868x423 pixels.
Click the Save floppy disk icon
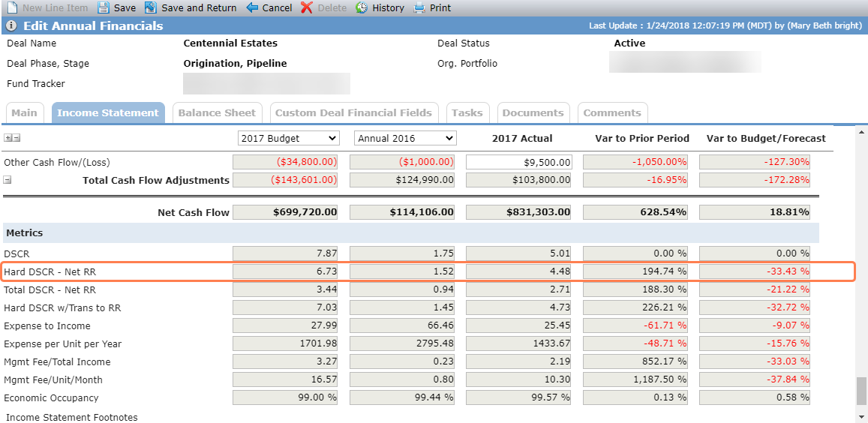coord(103,7)
